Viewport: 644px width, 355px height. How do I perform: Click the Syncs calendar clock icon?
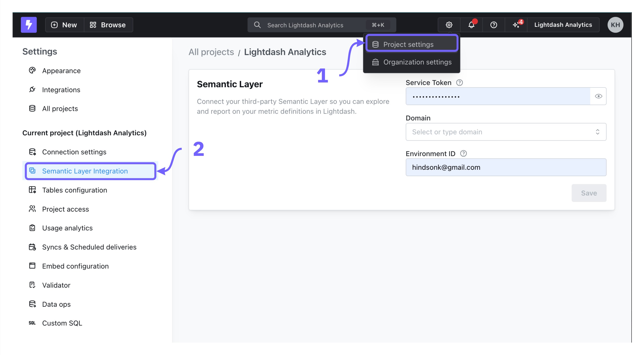click(x=32, y=247)
